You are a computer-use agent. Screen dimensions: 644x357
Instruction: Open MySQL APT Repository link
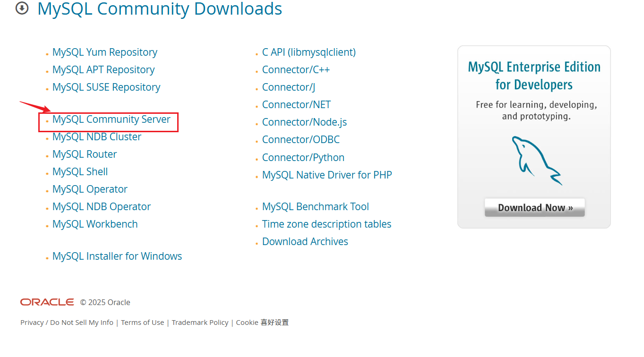tap(103, 70)
